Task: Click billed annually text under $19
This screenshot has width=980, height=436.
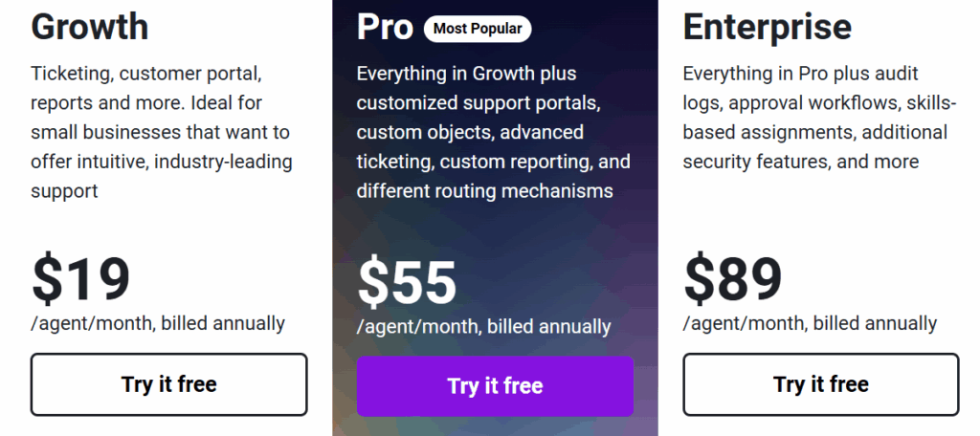Action: pyautogui.click(x=222, y=323)
